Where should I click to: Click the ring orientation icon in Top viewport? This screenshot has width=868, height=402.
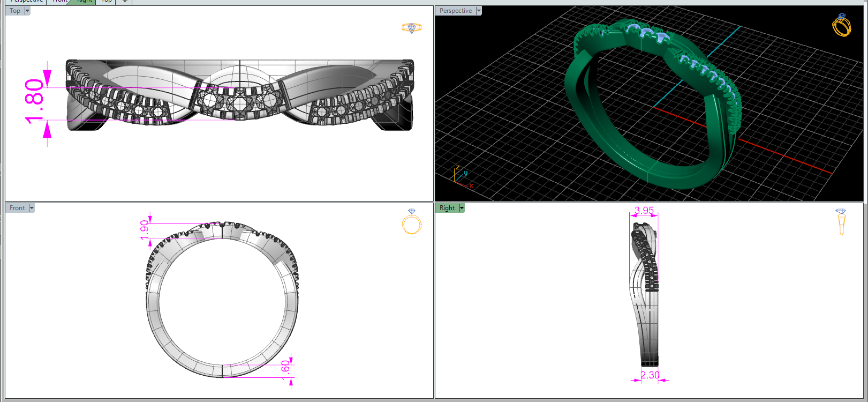412,28
